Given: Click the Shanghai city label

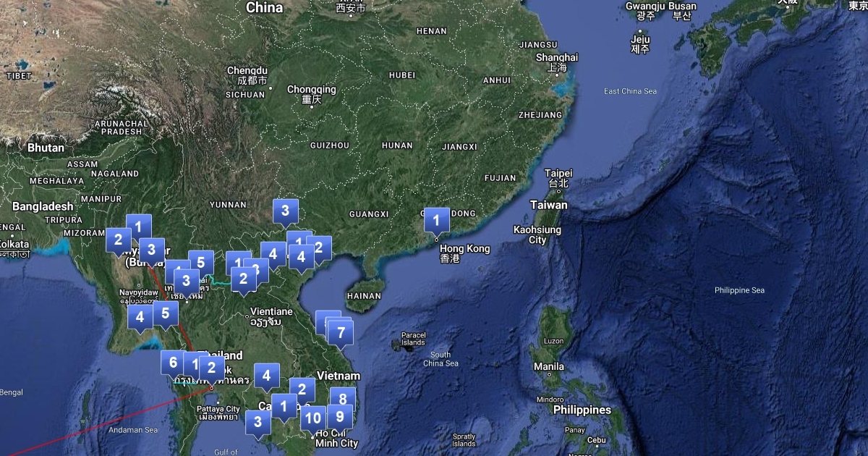Looking at the screenshot, I should pos(557,57).
